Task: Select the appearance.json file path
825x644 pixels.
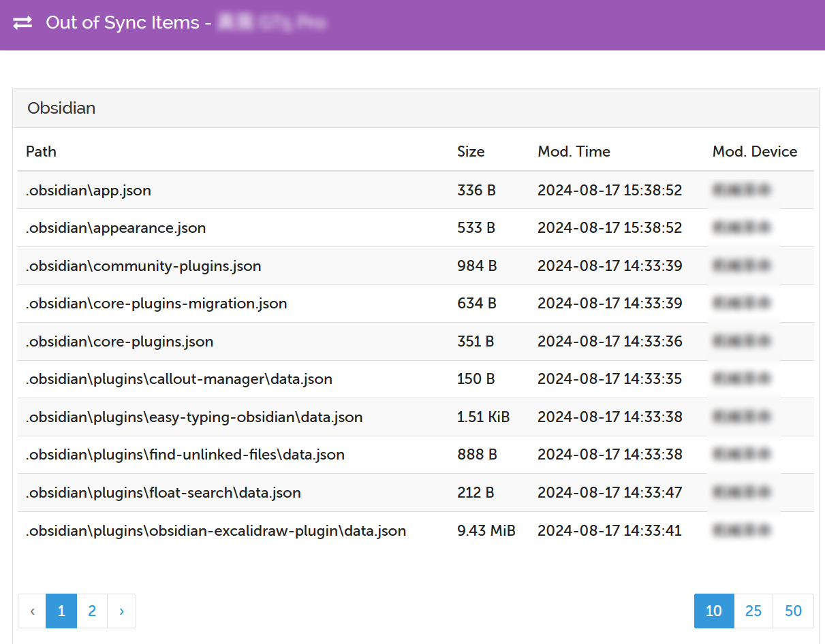Action: [x=116, y=228]
